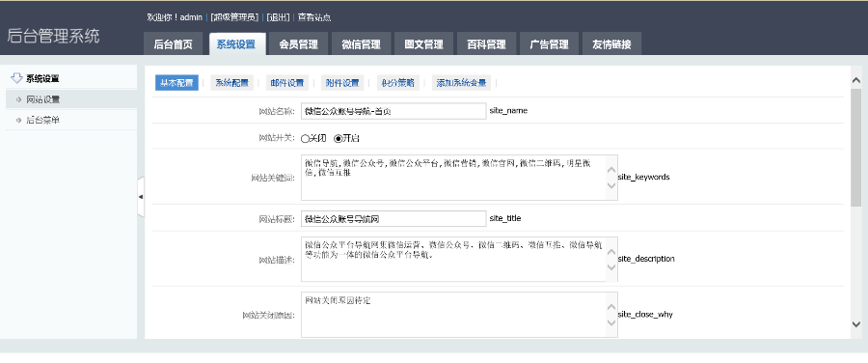Viewport: 868px width, 363px height.
Task: Click the 网站关闭原因 textarea
Action: pos(459,314)
